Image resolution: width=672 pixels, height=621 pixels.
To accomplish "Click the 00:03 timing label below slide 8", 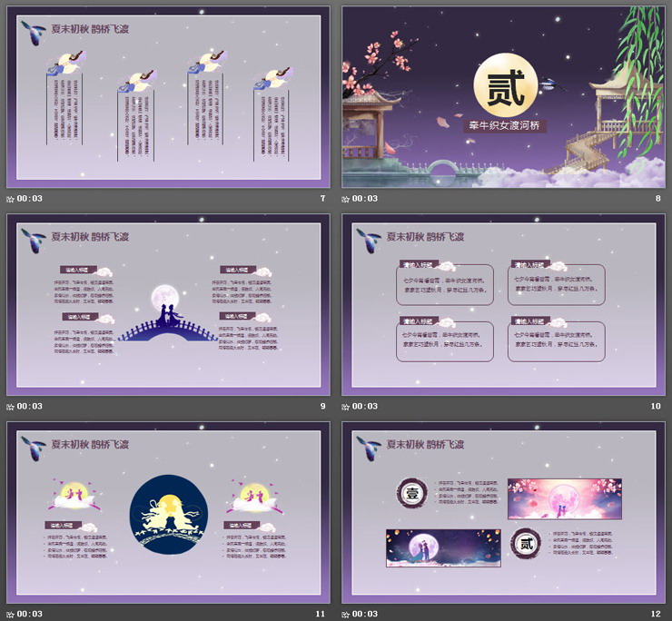I will tap(365, 199).
